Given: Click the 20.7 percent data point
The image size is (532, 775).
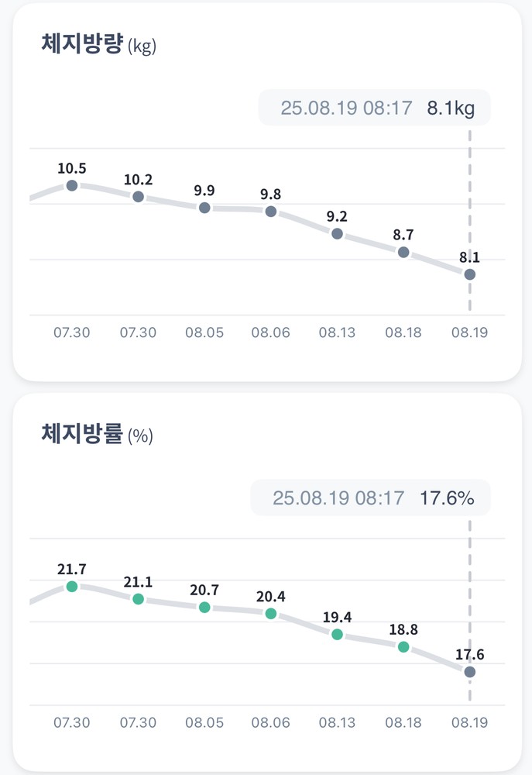Looking at the screenshot, I should tap(204, 608).
